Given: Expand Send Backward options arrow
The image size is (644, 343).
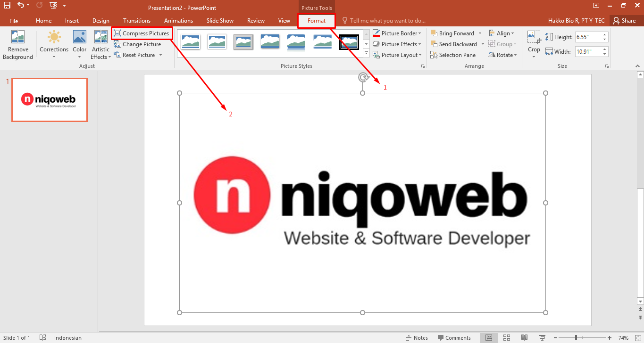Looking at the screenshot, I should click(483, 44).
